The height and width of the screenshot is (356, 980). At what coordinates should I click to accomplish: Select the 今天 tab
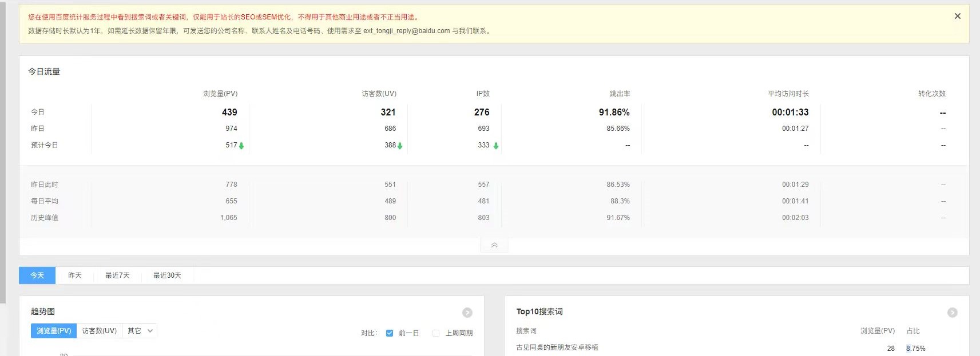(x=37, y=275)
